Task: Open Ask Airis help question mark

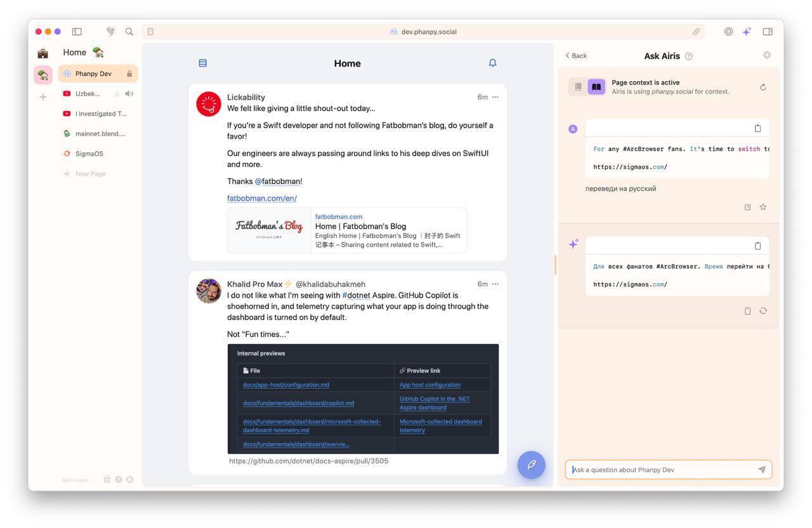Action: click(689, 56)
